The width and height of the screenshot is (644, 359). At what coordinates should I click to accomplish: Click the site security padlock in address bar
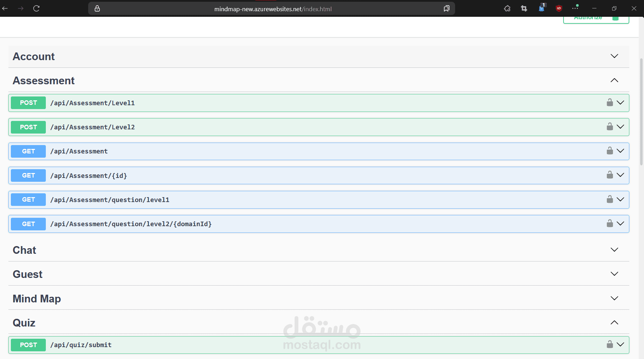(97, 8)
